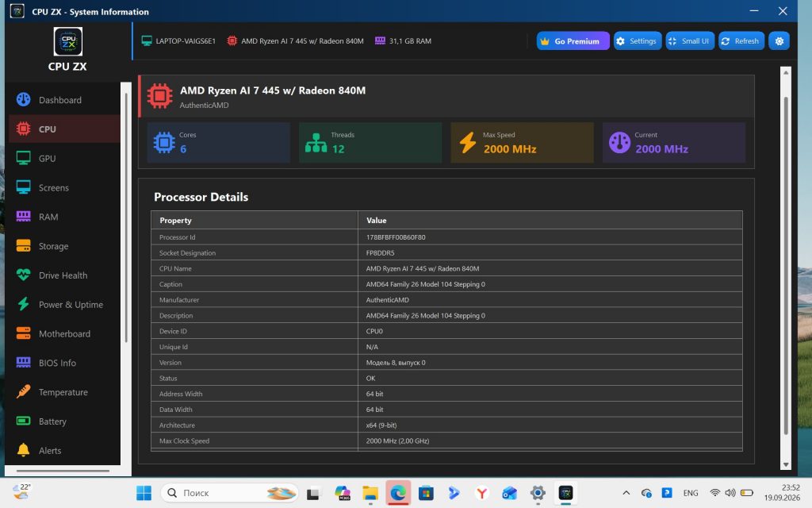The width and height of the screenshot is (812, 508).
Task: Open the Power & Uptime lightning icon
Action: 23,304
